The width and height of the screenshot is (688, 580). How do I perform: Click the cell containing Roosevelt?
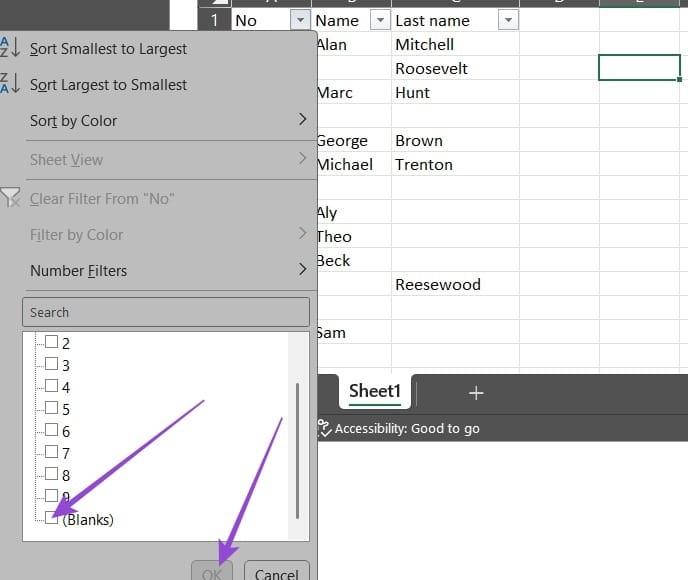tap(455, 68)
